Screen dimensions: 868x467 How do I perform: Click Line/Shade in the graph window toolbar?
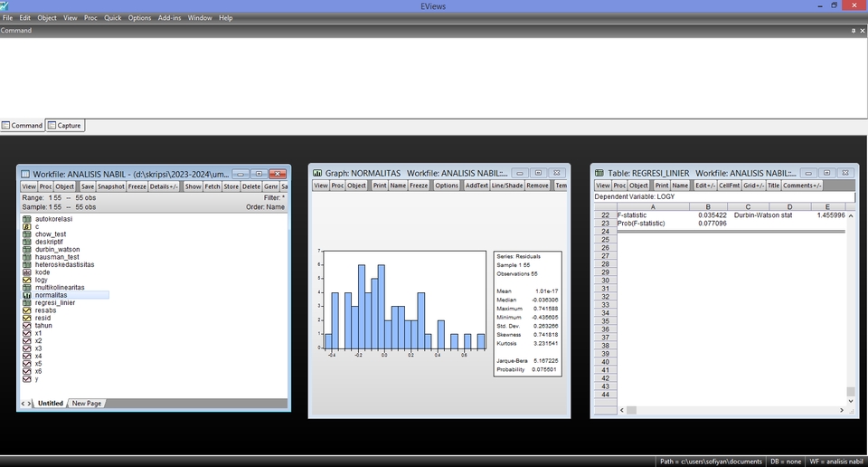point(507,186)
